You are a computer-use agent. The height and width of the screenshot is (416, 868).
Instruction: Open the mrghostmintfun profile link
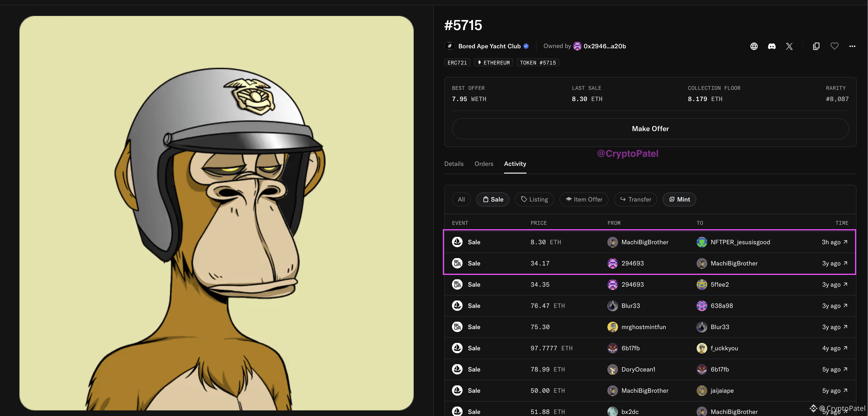pos(644,327)
